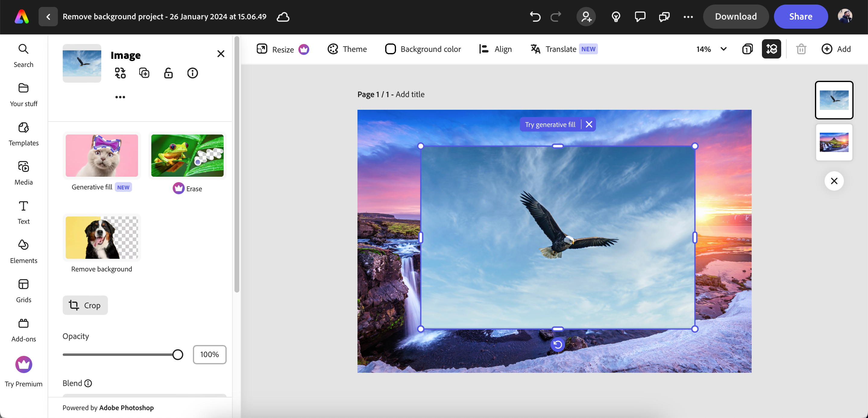
Task: Open the Layers panel icon in the toolbar
Action: coord(771,49)
